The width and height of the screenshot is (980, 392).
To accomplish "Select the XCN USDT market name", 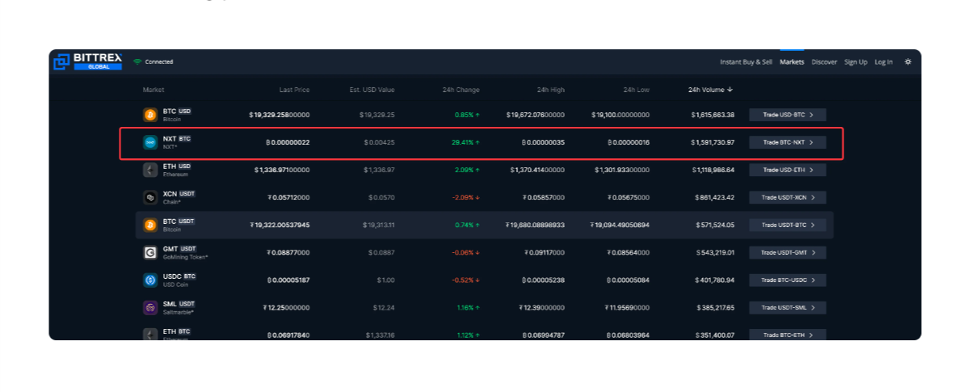I will [x=179, y=194].
